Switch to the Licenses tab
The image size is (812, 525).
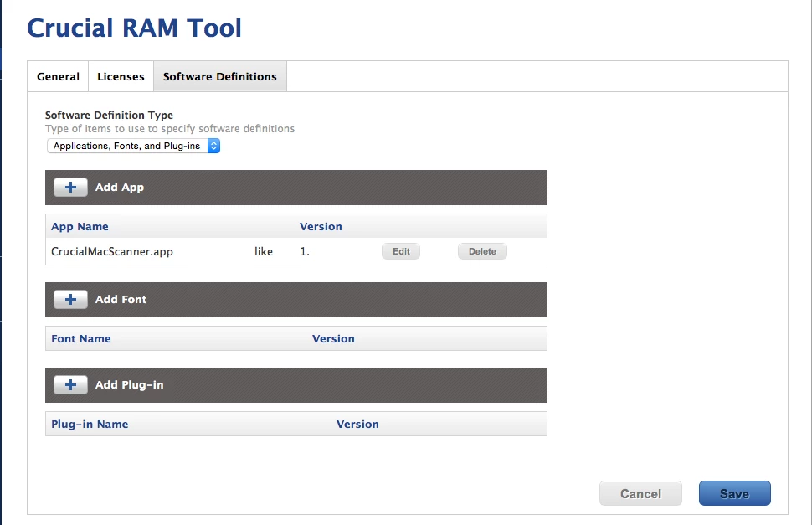[x=121, y=77]
